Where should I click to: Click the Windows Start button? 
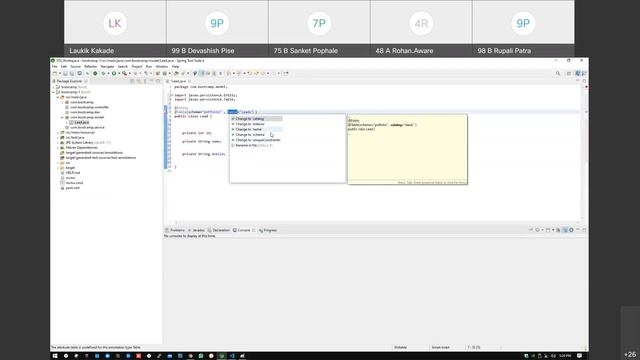tap(55, 356)
